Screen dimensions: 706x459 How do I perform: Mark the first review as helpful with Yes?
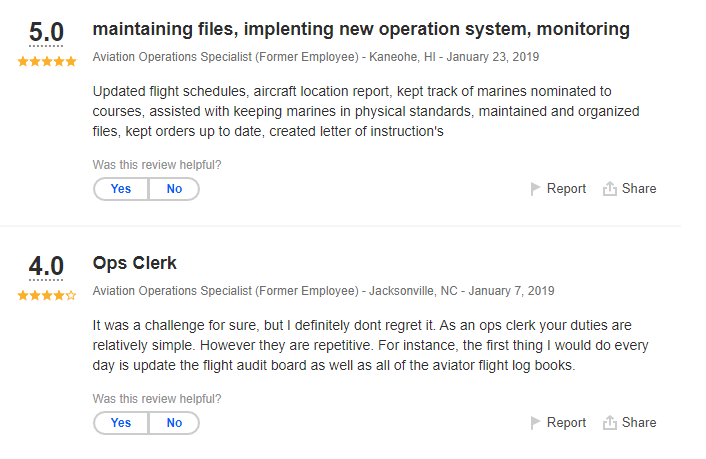[121, 189]
